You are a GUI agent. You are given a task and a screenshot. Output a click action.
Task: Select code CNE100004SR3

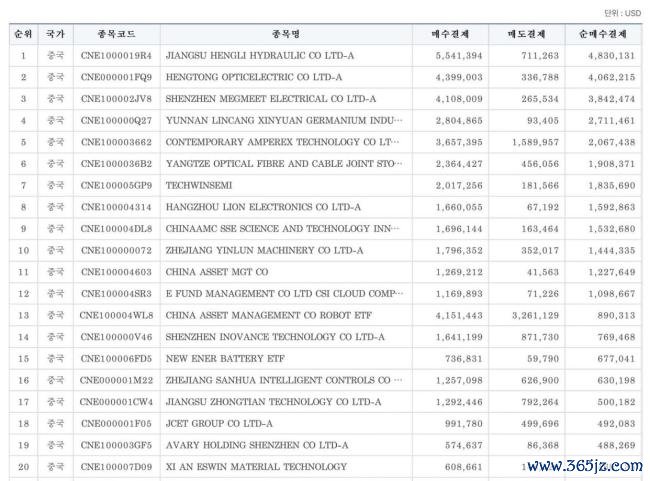tap(116, 294)
